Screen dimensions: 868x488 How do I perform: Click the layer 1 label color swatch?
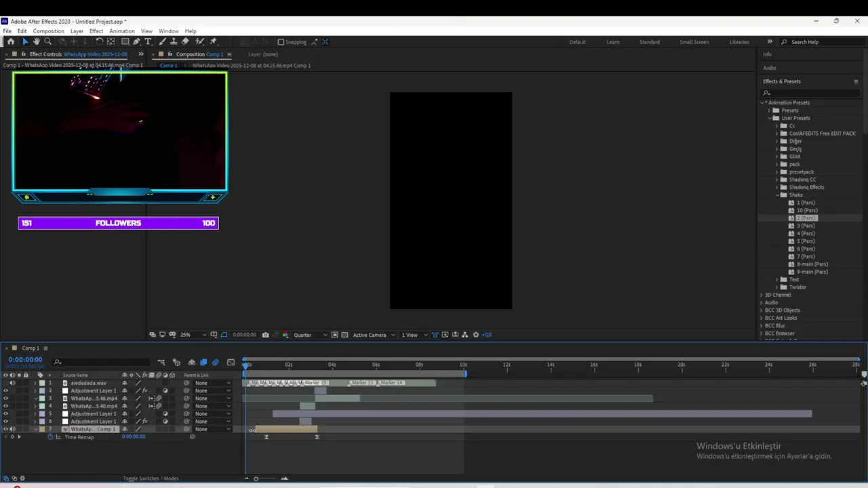click(42, 383)
